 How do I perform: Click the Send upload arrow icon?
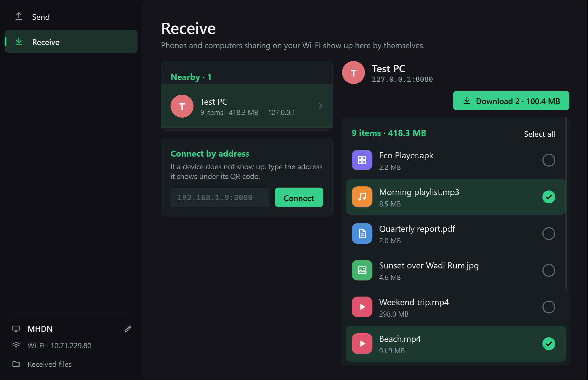[19, 16]
